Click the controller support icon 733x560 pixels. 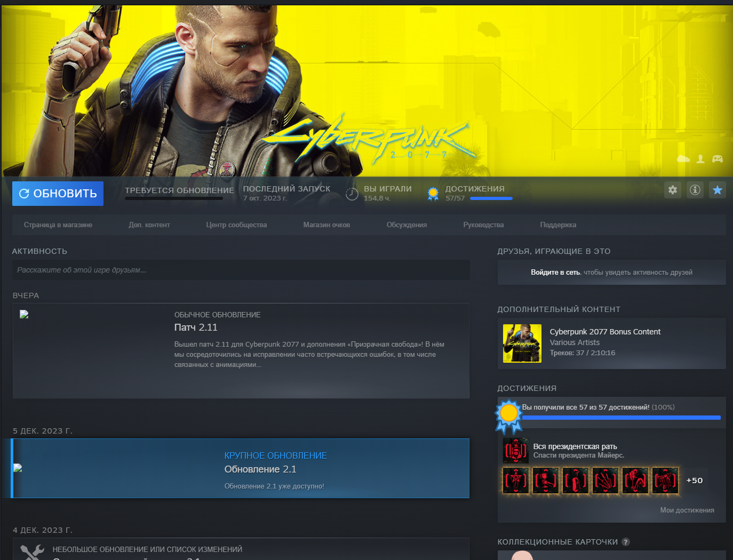[718, 159]
